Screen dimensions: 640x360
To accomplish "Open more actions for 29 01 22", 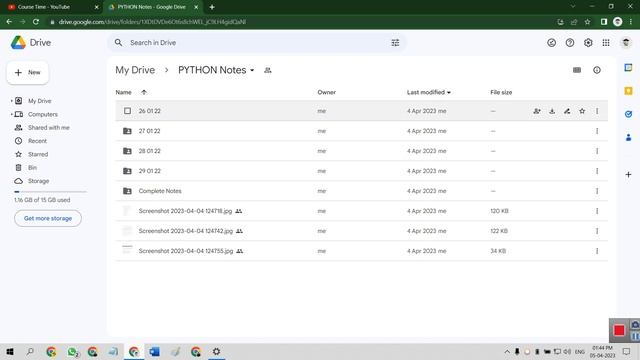I will click(x=597, y=171).
